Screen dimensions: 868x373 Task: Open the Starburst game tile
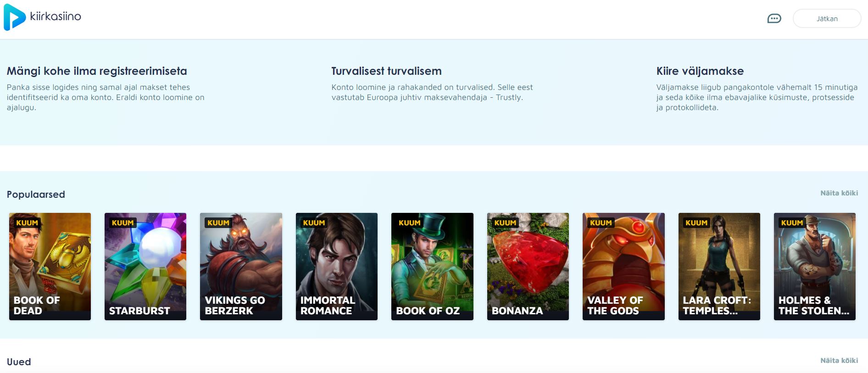coord(145,267)
